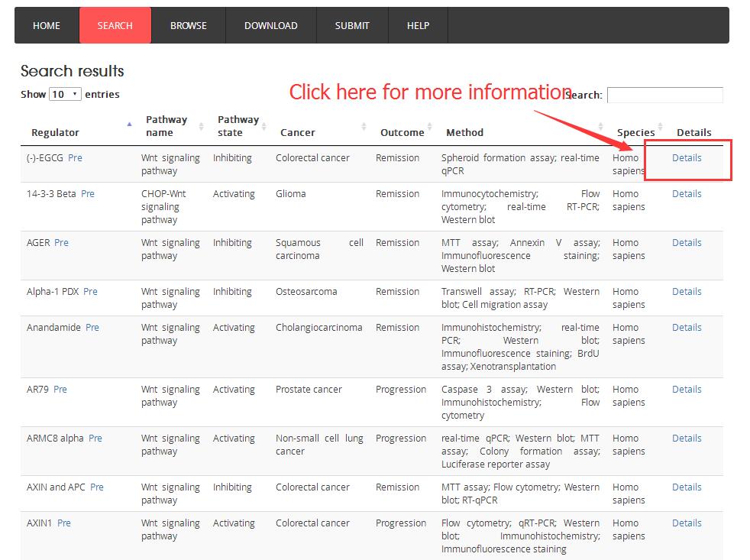Go to the DOWNLOAD tab
The image size is (750, 560).
(270, 25)
